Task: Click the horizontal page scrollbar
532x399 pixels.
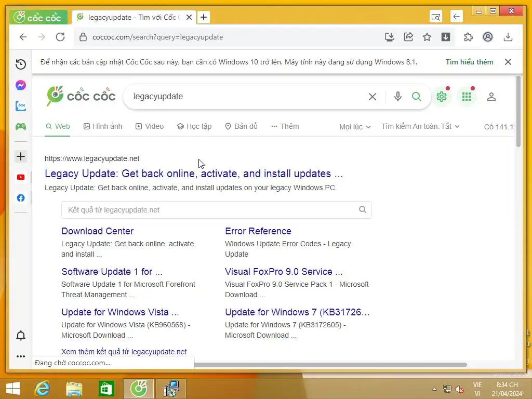Action: tap(330, 364)
